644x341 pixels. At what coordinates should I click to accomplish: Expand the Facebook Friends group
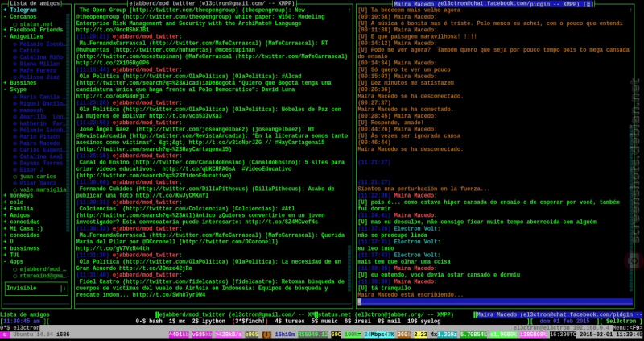6,30
